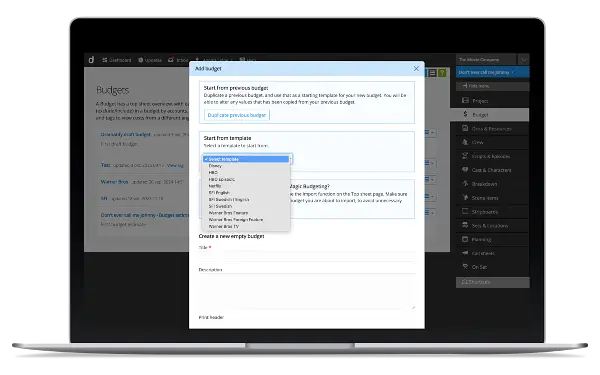Click the Breakdown icon
600x375 pixels.
(465, 183)
